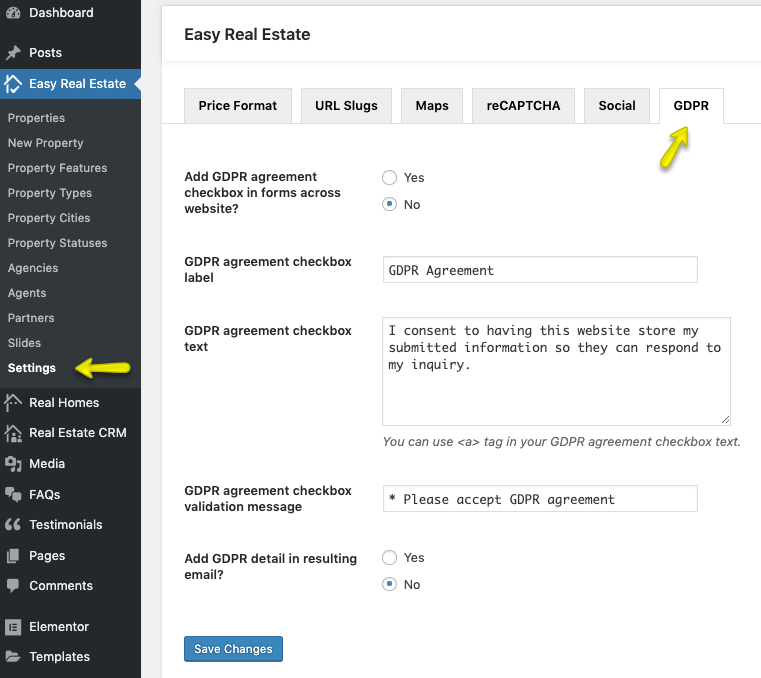Select the GDPR tab
The height and width of the screenshot is (678, 761).
691,106
